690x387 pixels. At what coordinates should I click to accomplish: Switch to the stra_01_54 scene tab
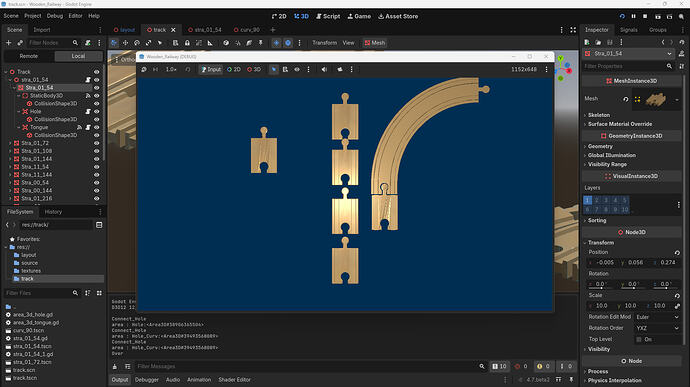(x=205, y=30)
